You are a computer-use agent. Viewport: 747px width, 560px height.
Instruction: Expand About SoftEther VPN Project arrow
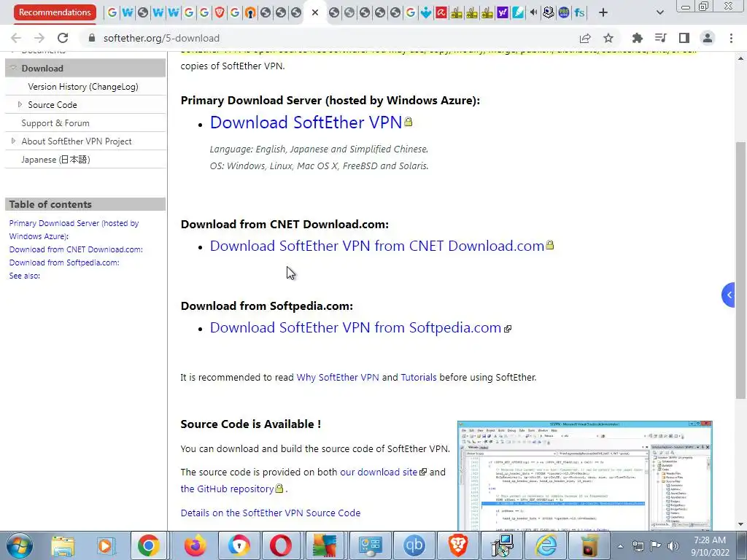(x=13, y=141)
